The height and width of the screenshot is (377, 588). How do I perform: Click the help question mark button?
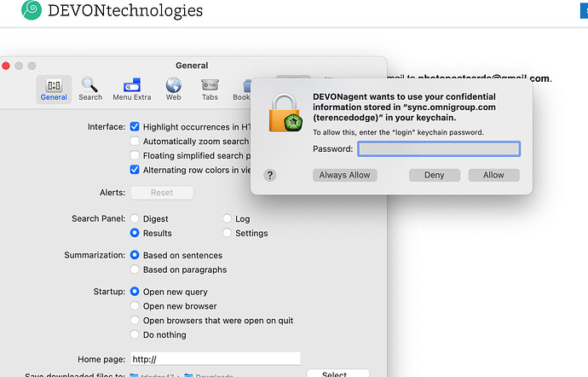[270, 176]
